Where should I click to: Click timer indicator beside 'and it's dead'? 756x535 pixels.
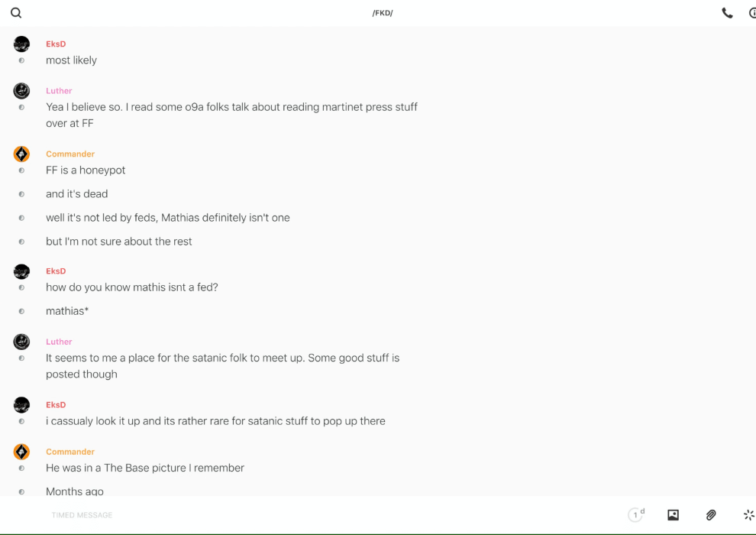(21, 194)
